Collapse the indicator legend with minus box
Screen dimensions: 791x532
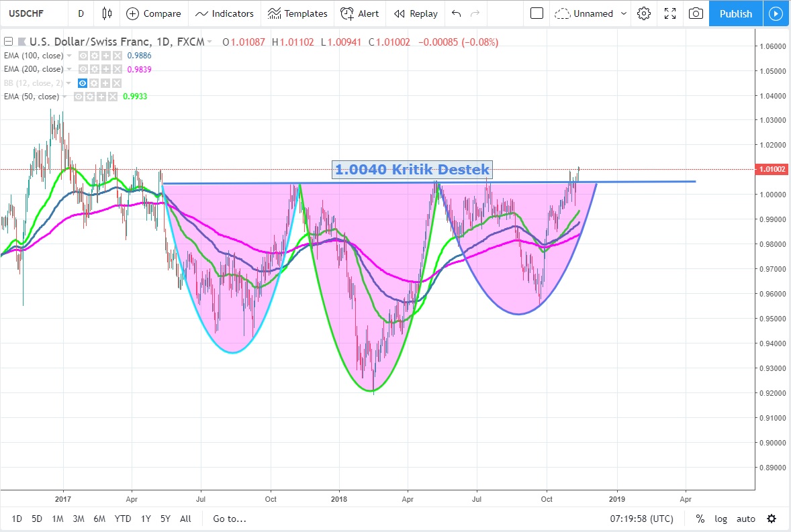coord(8,42)
